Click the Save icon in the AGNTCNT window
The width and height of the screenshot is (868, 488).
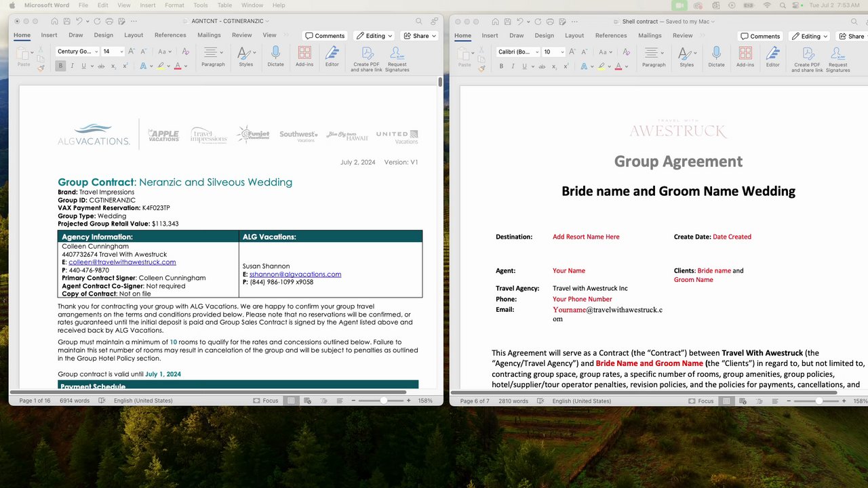coord(66,22)
